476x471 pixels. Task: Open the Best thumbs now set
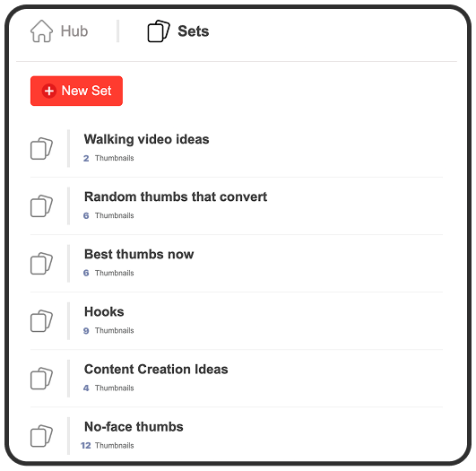point(237,263)
